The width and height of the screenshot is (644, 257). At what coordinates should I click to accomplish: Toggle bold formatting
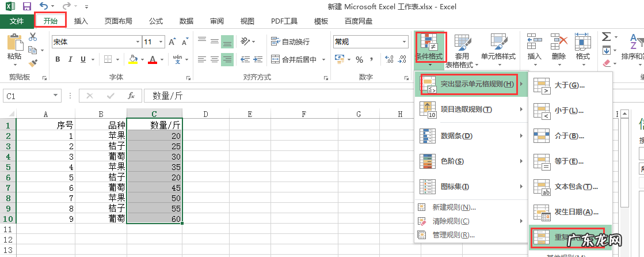coord(58,59)
